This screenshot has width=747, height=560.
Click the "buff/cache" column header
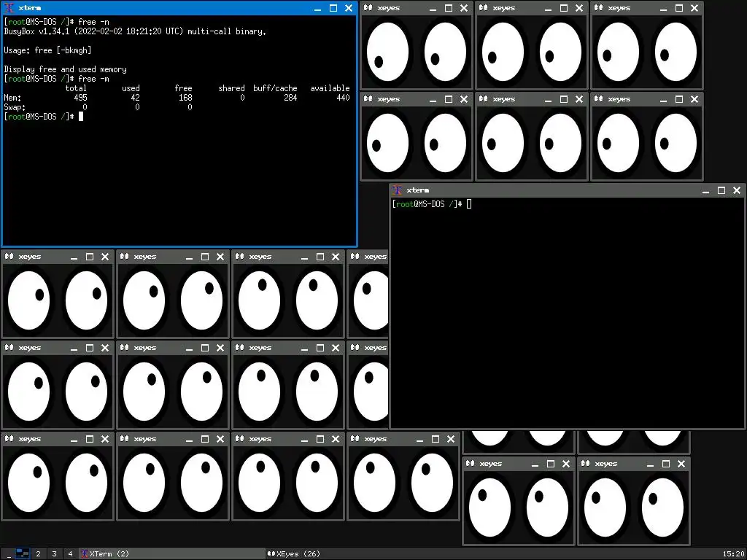tap(275, 88)
